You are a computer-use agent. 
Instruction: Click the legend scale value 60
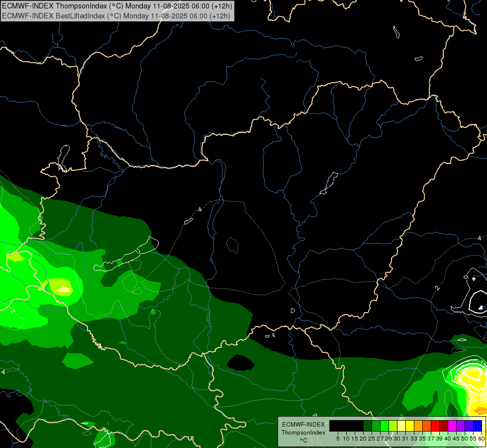point(482,439)
